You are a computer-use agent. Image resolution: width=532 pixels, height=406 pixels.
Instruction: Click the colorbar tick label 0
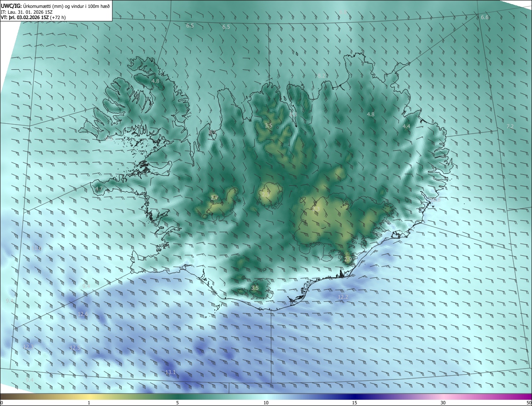(x=1, y=403)
